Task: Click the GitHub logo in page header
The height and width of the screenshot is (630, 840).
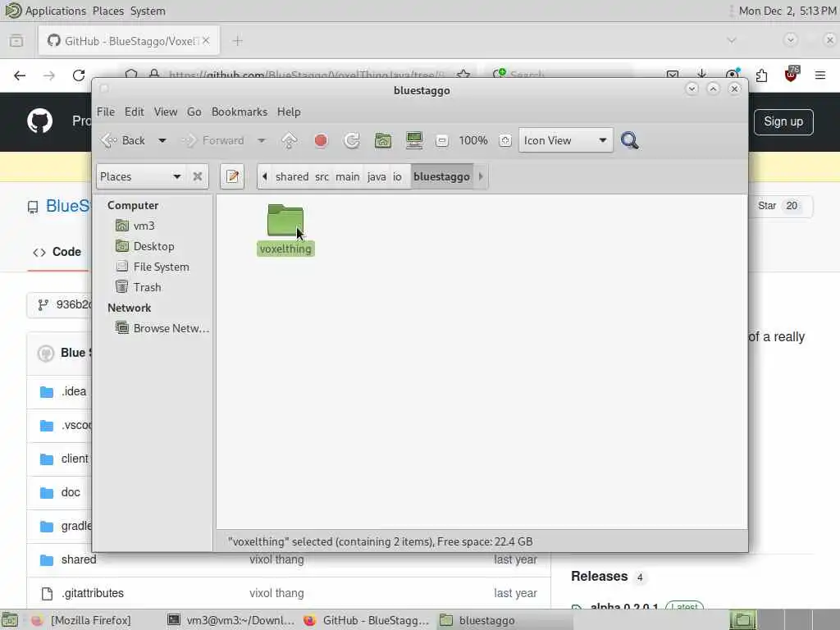Action: pyautogui.click(x=39, y=121)
